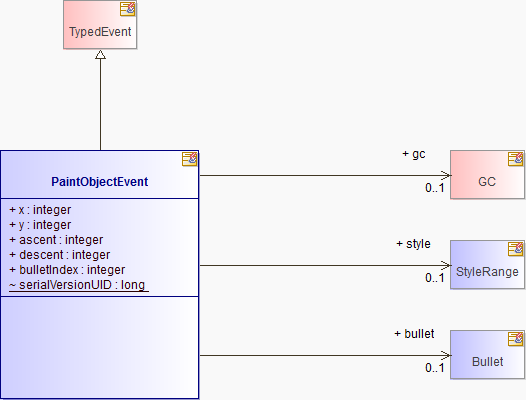The width and height of the screenshot is (526, 400).
Task: Click the + bullet association label
Action: (414, 334)
